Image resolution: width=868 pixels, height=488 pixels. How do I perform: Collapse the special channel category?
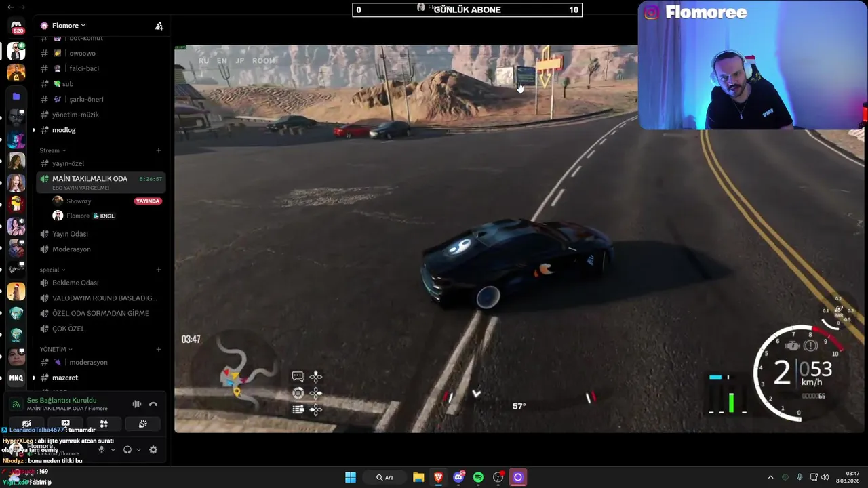pos(52,270)
